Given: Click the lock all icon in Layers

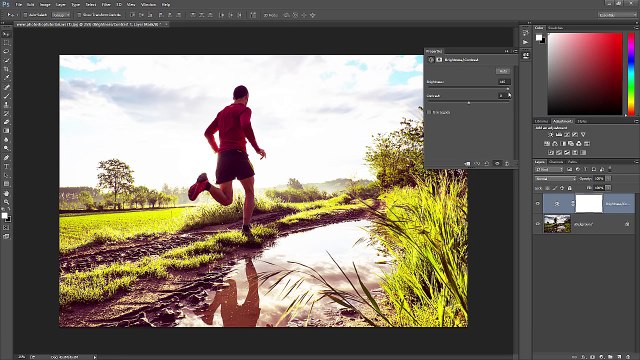Looking at the screenshot, I should point(570,188).
